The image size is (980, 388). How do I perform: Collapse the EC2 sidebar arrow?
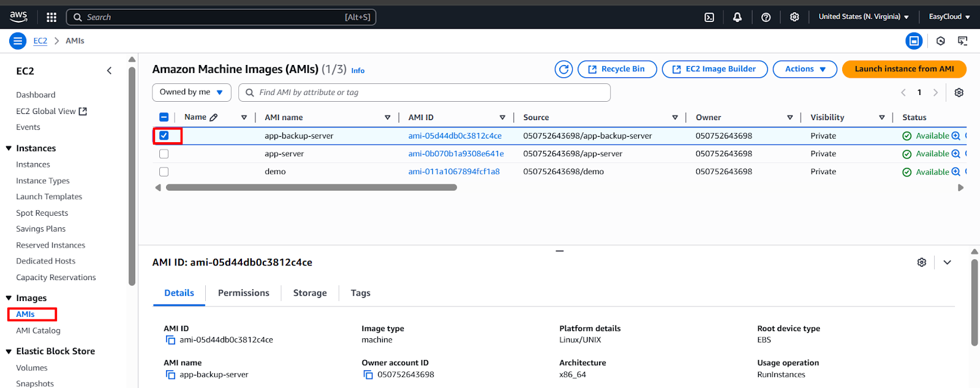[109, 71]
